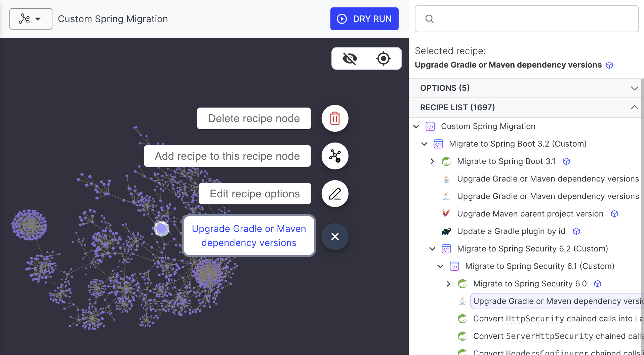Select Migrate to Spring Security 6.2 (Custom) row
This screenshot has height=355, width=644.
click(x=532, y=249)
